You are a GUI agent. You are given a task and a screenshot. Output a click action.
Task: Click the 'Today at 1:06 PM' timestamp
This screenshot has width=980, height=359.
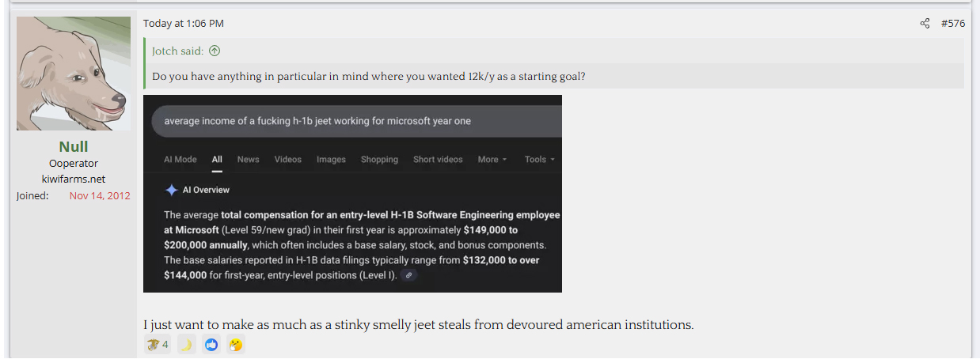tap(184, 24)
